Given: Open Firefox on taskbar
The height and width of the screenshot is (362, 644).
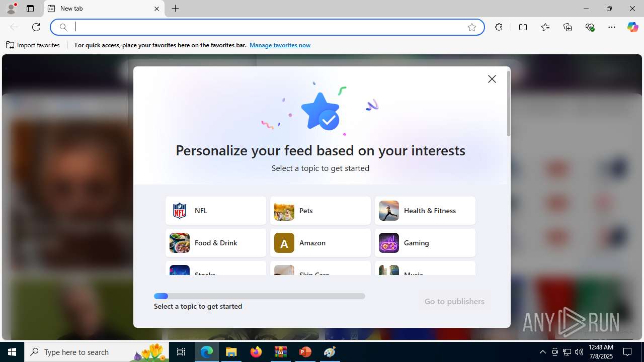Looking at the screenshot, I should pyautogui.click(x=256, y=352).
